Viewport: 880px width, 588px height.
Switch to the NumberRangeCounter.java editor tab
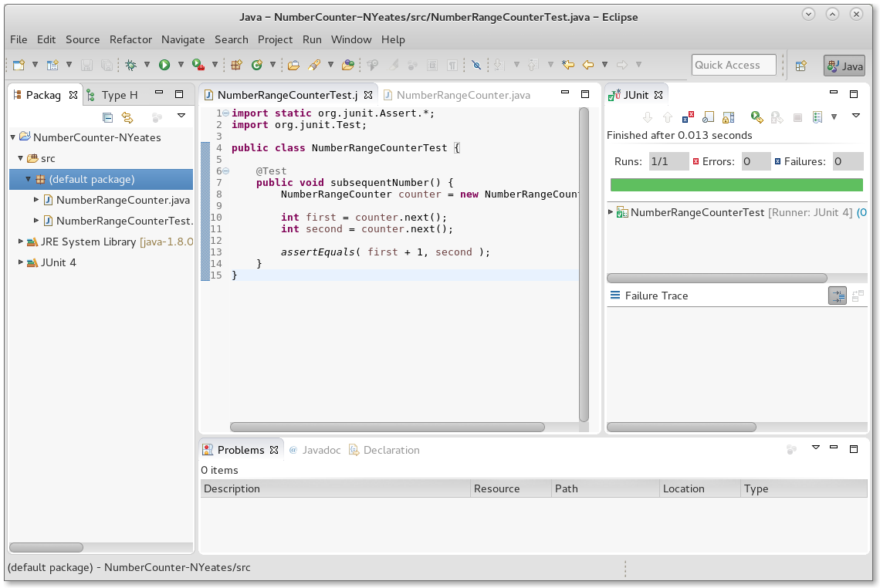coord(463,95)
